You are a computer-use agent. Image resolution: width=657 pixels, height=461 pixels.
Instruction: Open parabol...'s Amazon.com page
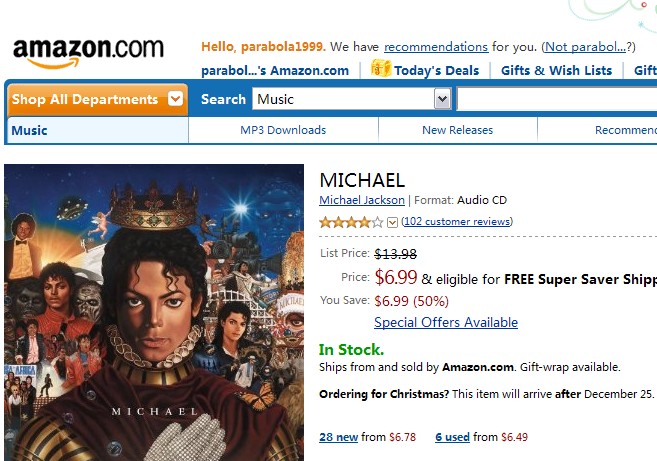coord(275,70)
